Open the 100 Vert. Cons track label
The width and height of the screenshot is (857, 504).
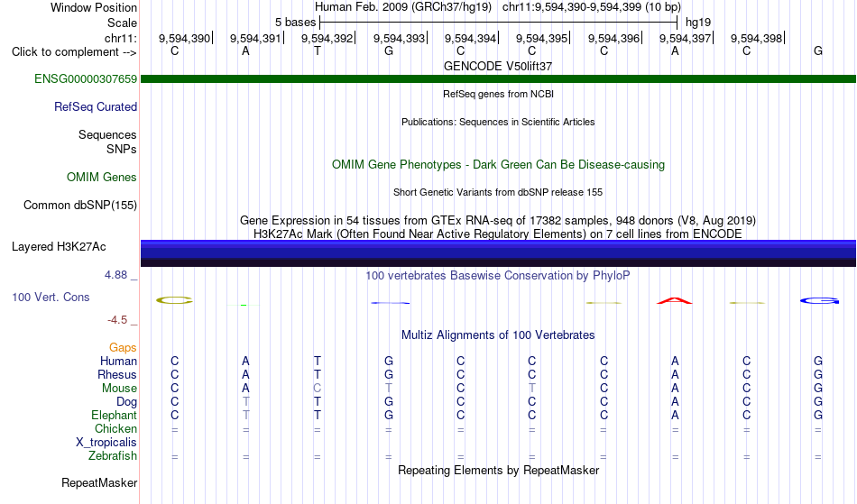click(x=51, y=297)
